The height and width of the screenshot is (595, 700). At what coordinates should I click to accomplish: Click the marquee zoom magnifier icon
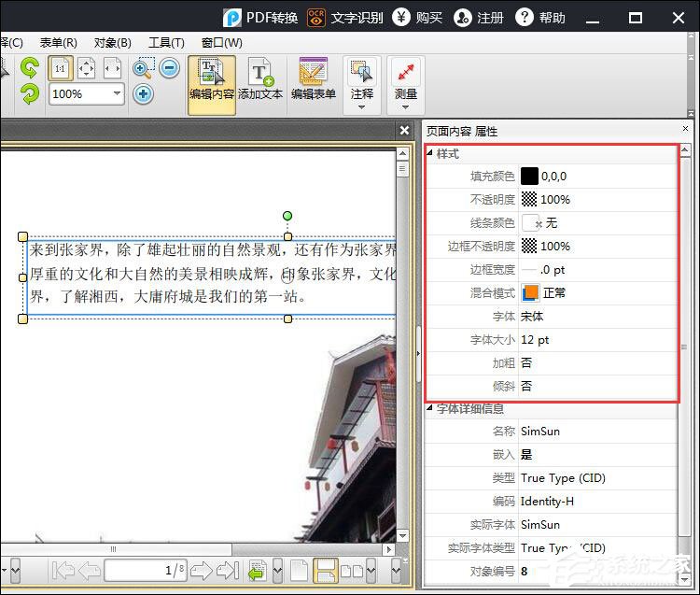coord(144,67)
